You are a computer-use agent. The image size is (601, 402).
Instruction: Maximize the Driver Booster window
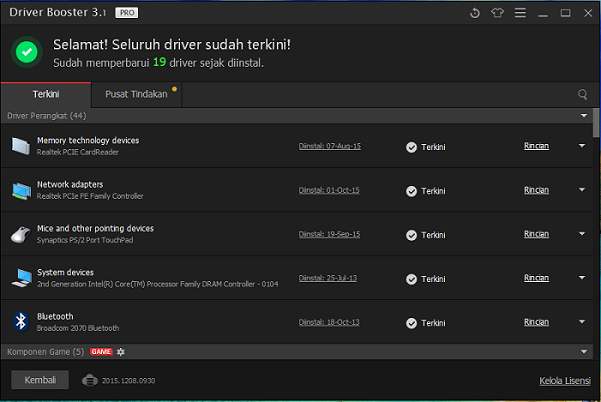(x=565, y=13)
